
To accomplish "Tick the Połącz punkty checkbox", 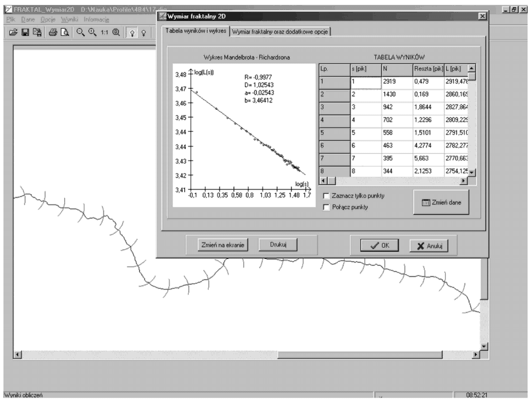I will pyautogui.click(x=326, y=207).
